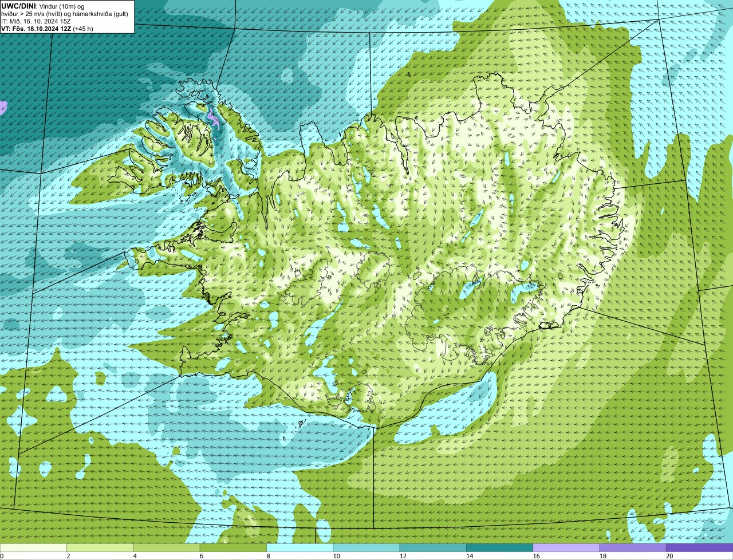Image resolution: width=733 pixels, height=560 pixels.
Task: Click the 16–18 m/s light purple legend segment
Action: [x=566, y=548]
